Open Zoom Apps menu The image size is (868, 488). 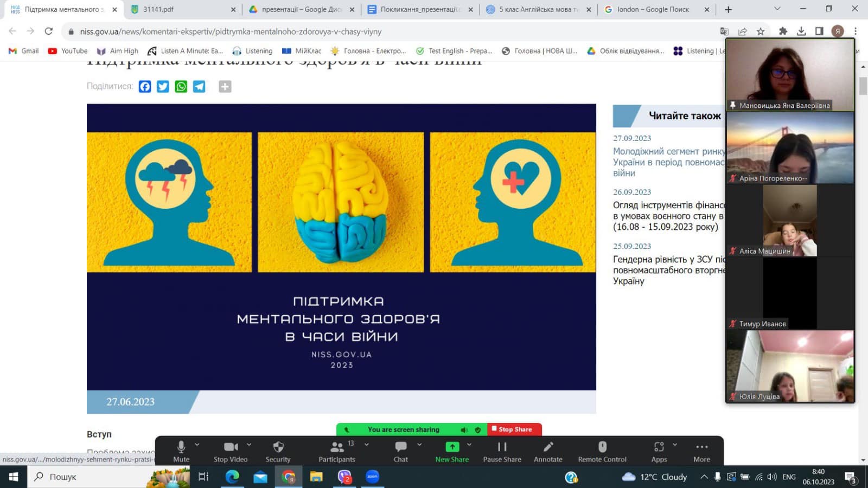point(659,451)
